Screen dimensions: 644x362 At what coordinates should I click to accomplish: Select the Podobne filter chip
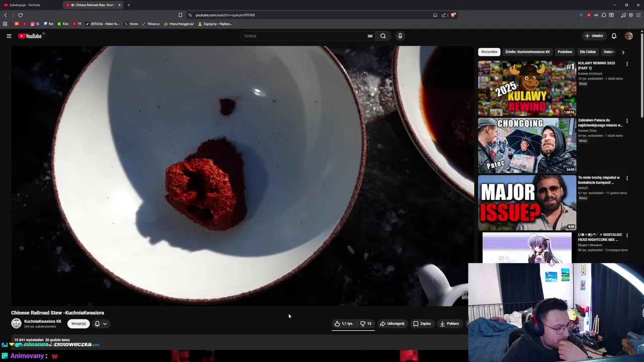[565, 52]
